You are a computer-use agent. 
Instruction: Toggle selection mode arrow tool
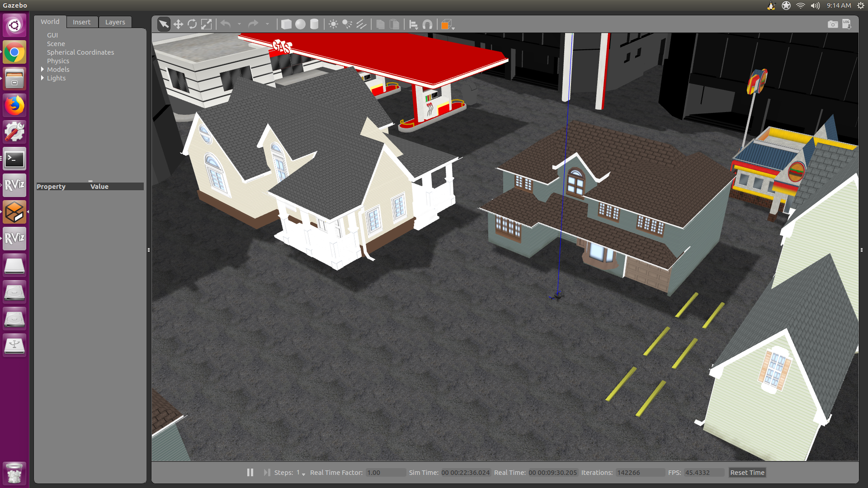pyautogui.click(x=164, y=24)
